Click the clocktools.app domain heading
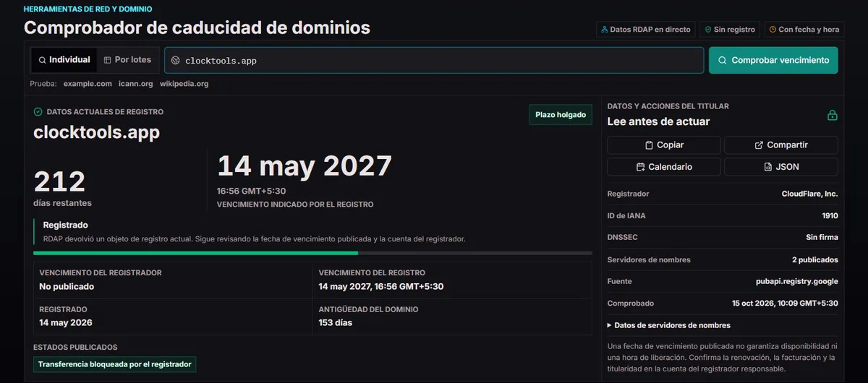This screenshot has width=868, height=383. (x=97, y=132)
